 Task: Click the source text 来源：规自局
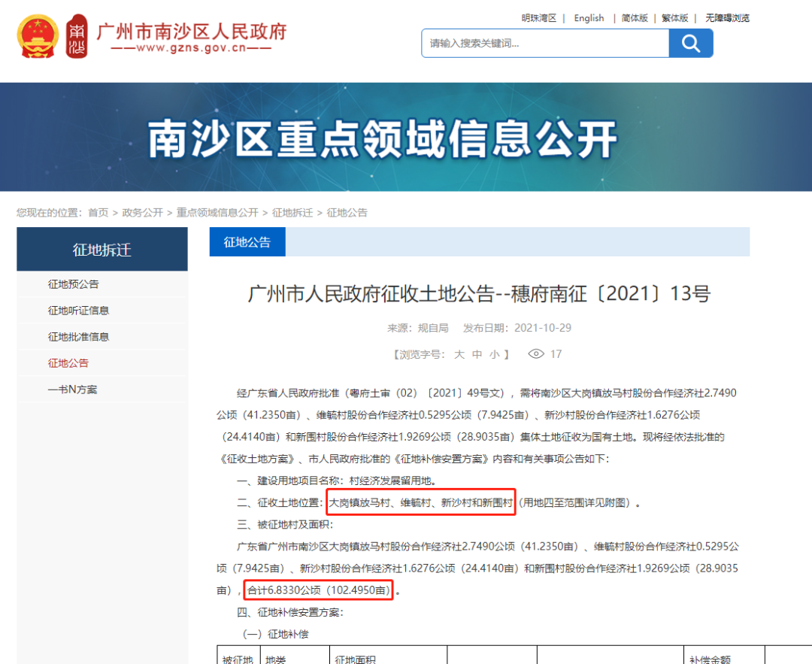pos(417,328)
